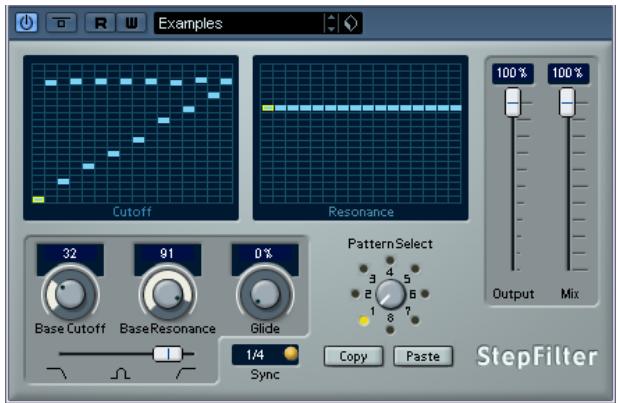Select the highpass filter shape icon
Viewport: 618px width, 403px height.
(186, 373)
